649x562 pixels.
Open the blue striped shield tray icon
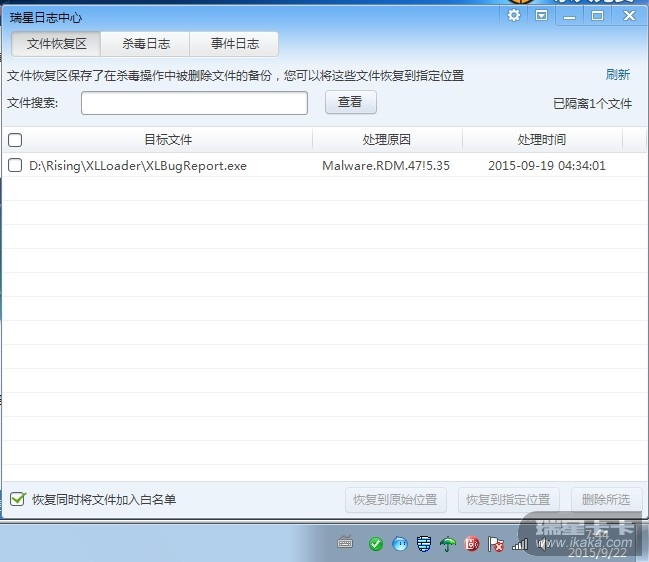click(424, 544)
